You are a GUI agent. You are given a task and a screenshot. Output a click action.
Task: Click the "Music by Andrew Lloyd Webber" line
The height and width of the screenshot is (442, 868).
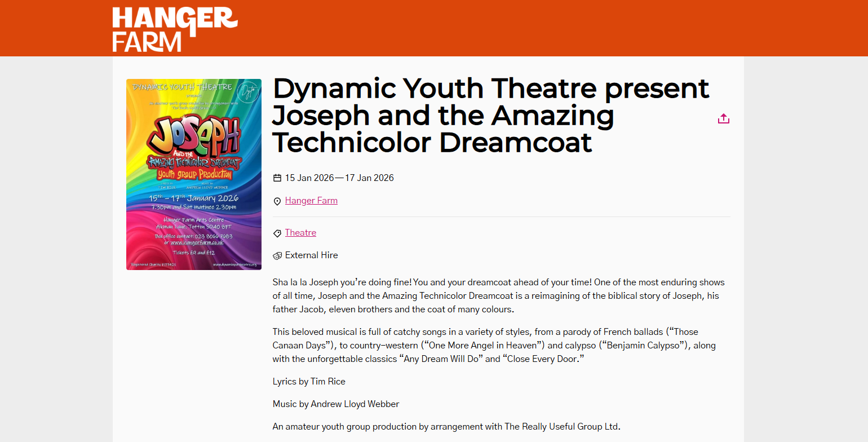point(336,404)
